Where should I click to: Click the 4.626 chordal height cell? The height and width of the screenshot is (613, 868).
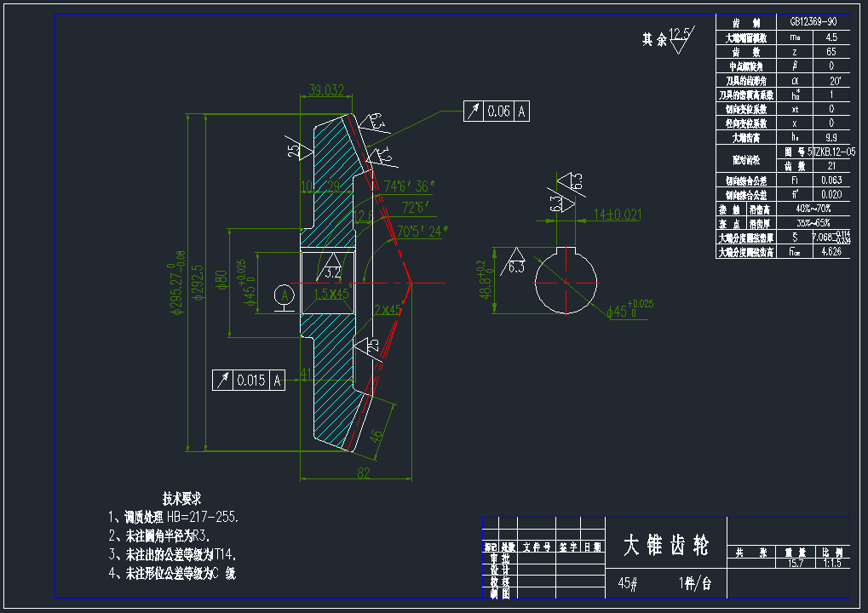coord(831,252)
